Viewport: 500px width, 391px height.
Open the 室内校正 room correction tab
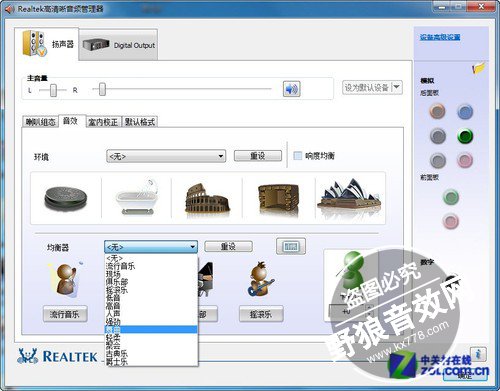tap(103, 122)
